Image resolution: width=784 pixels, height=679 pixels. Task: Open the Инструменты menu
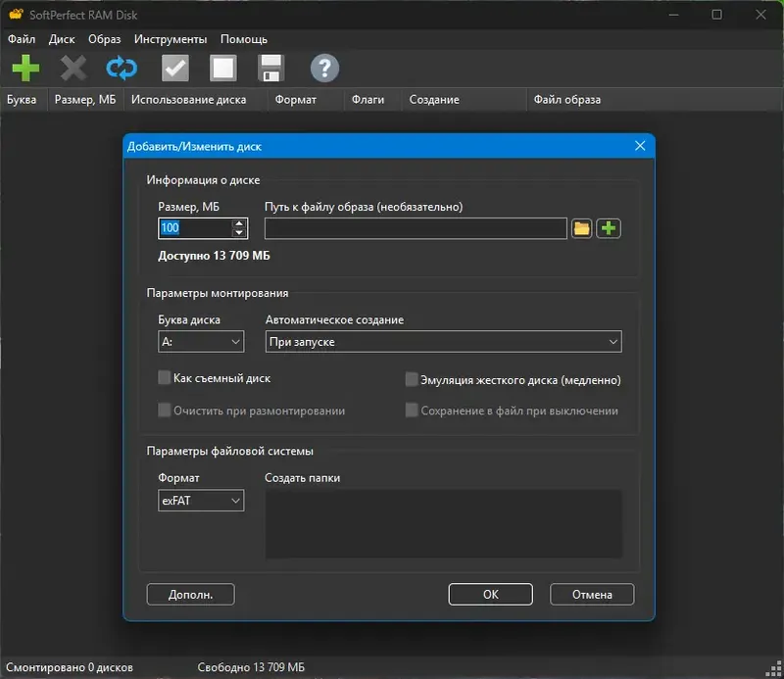point(171,39)
